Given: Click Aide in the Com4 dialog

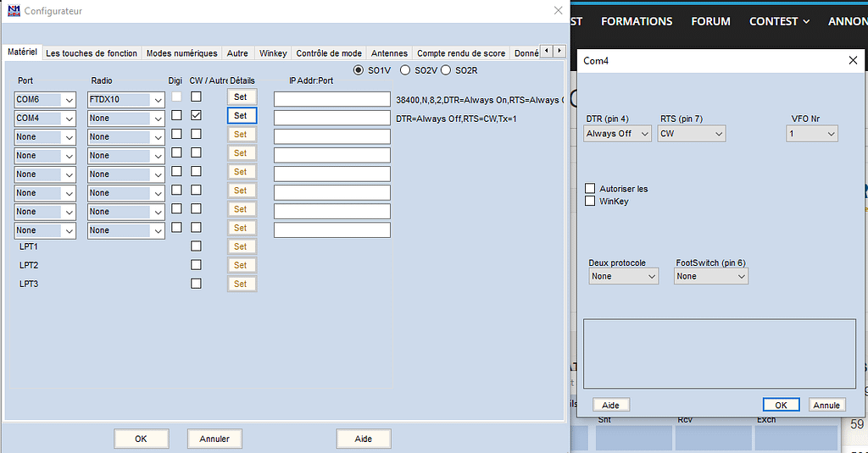Looking at the screenshot, I should pyautogui.click(x=610, y=405).
